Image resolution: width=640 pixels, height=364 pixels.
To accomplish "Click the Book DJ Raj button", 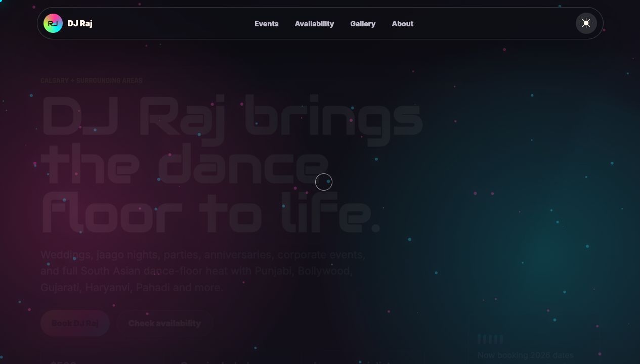I will coord(75,323).
